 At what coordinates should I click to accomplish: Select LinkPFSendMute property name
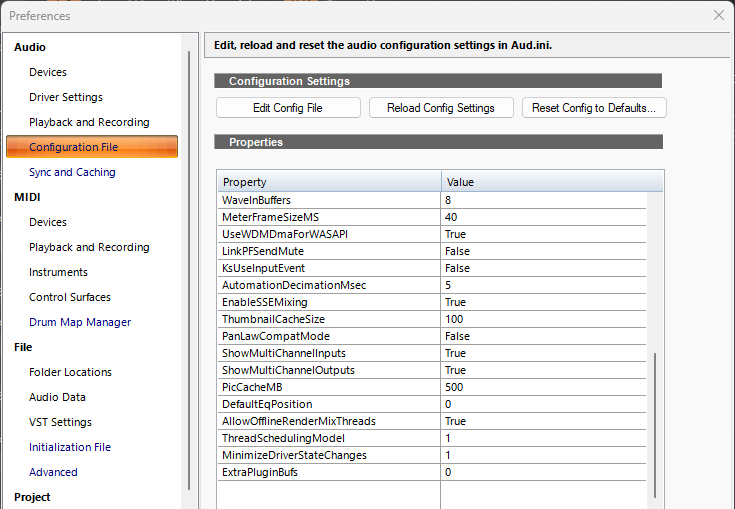[263, 251]
